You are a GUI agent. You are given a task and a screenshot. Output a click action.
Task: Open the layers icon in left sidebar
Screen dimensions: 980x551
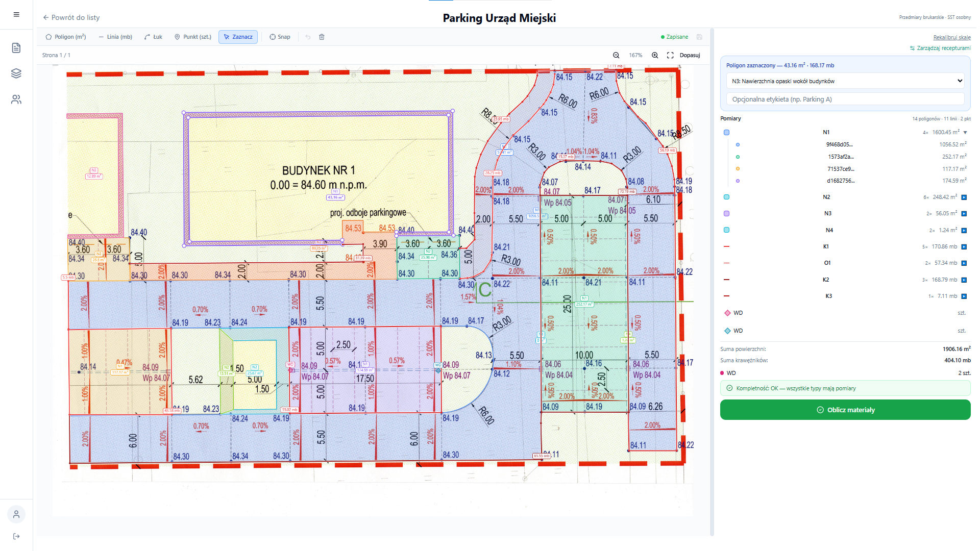point(16,73)
